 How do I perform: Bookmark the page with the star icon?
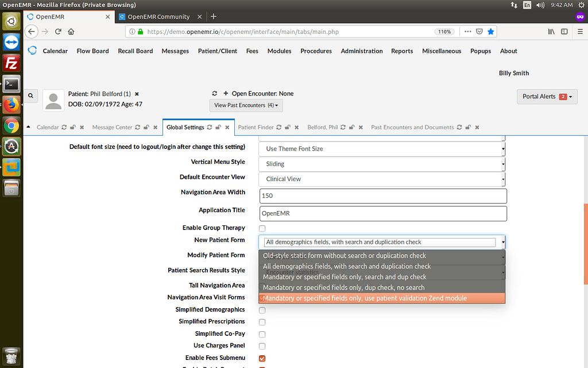pyautogui.click(x=491, y=32)
